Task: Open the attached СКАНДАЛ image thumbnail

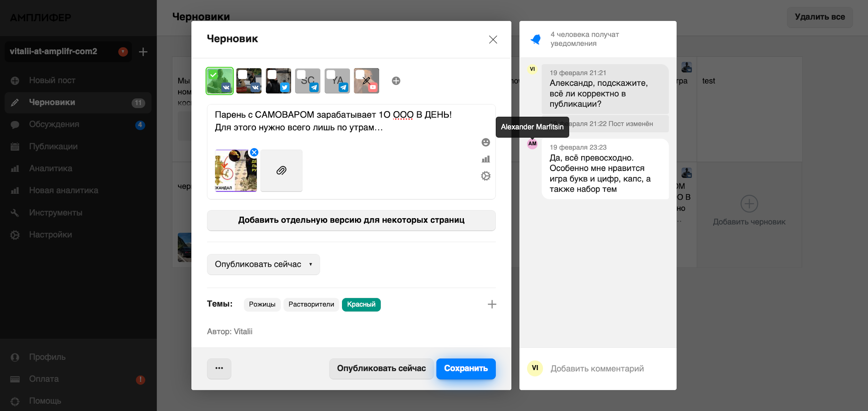Action: pos(236,171)
